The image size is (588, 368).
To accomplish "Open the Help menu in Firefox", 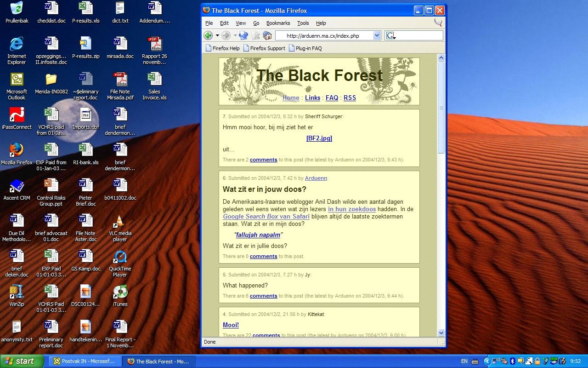I will click(x=321, y=23).
